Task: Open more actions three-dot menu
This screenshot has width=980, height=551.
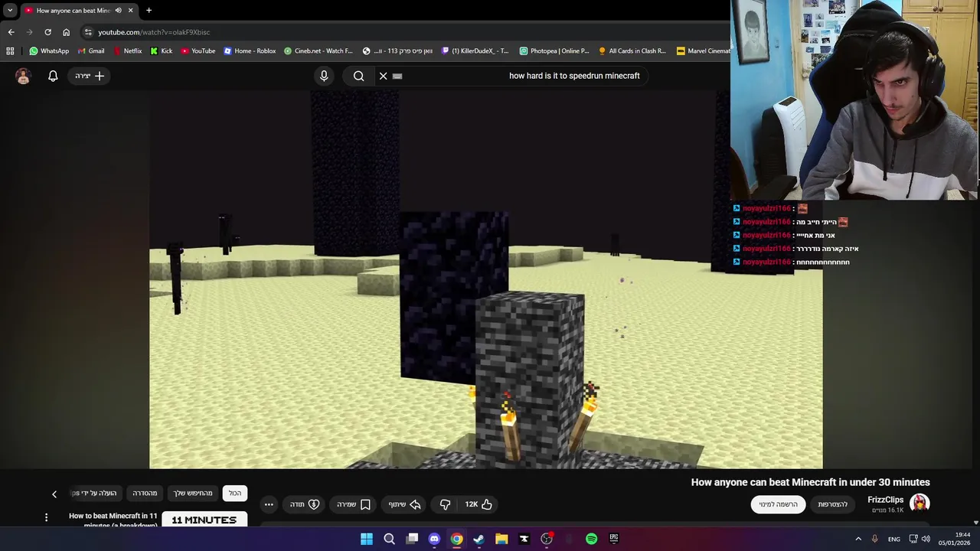Action: point(269,504)
